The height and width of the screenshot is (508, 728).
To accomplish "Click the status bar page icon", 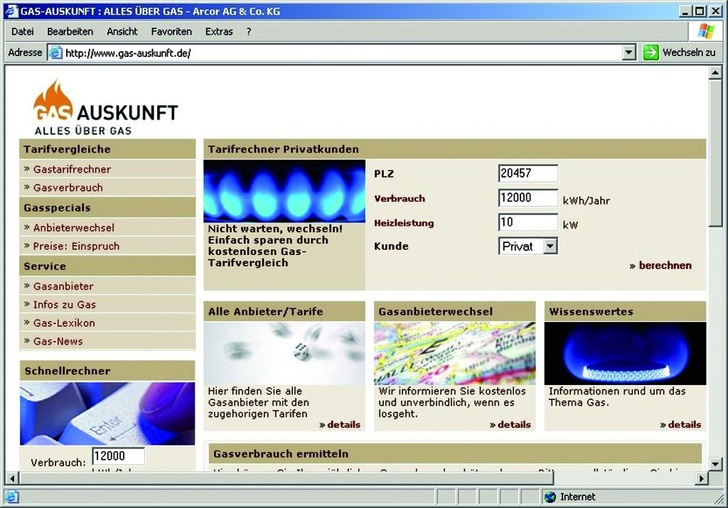I will tap(11, 497).
